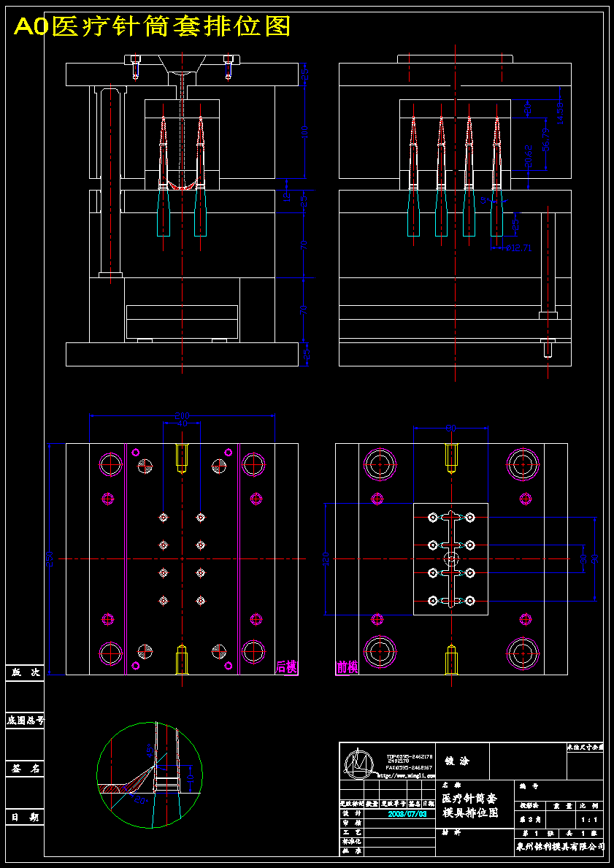This screenshot has width=614, height=868.
Task: Click the drawing name '模具排位图'
Action: (x=469, y=813)
